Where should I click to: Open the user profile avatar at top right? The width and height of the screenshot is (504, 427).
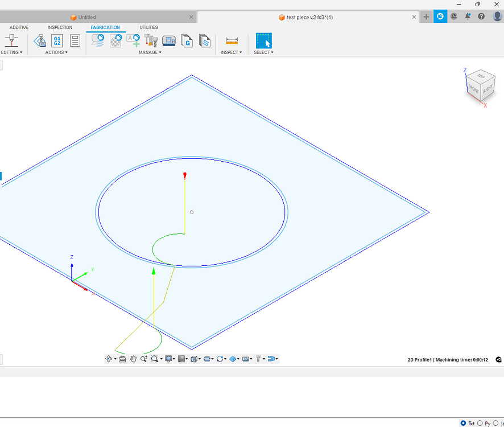(496, 16)
